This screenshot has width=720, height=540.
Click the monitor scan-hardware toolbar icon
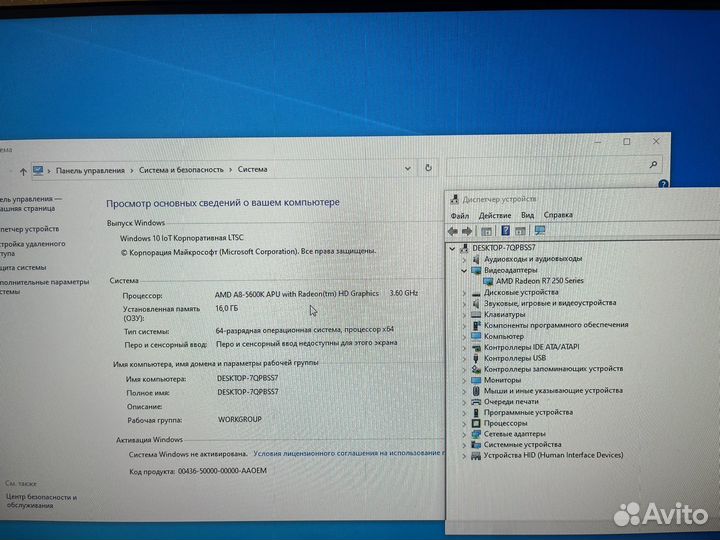click(540, 231)
